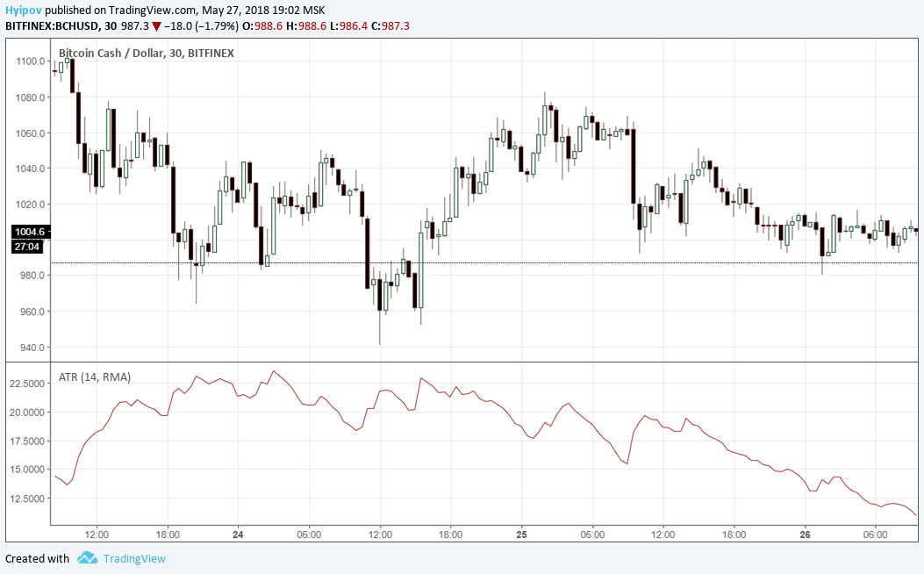924x574 pixels.
Task: Open the Hyipov author link
Action: pos(24,10)
